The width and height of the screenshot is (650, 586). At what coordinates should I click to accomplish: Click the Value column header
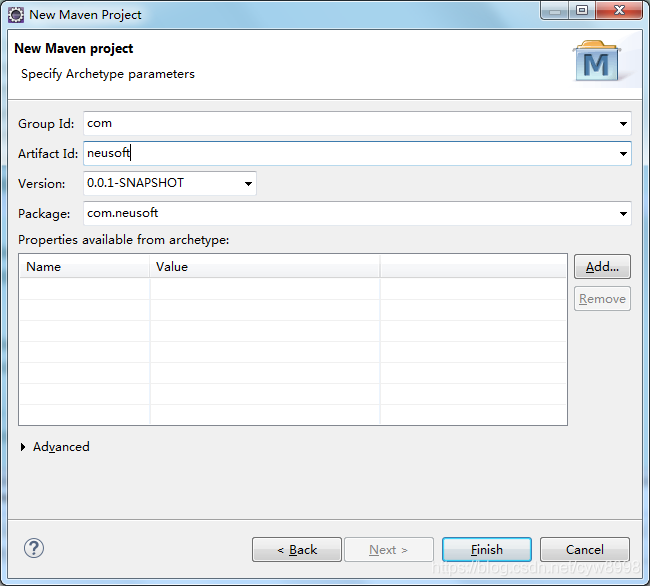pos(264,266)
